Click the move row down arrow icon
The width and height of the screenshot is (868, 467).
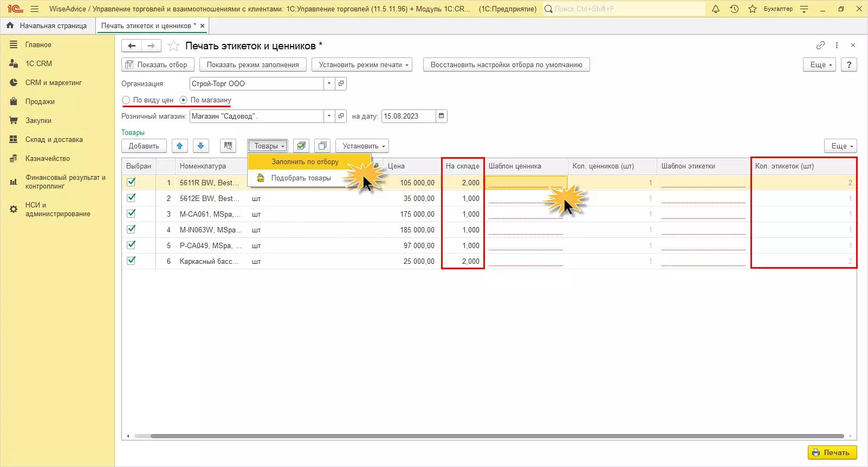point(200,146)
